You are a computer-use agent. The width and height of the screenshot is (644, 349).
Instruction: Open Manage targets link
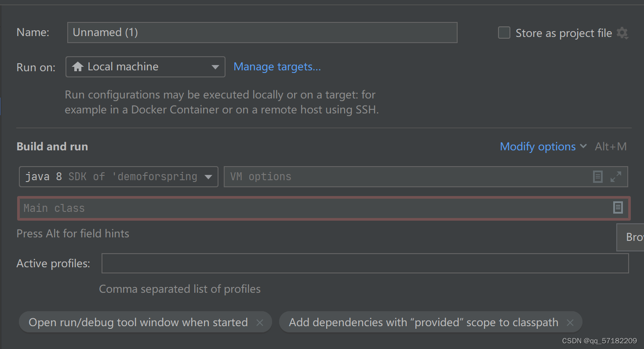[277, 66]
